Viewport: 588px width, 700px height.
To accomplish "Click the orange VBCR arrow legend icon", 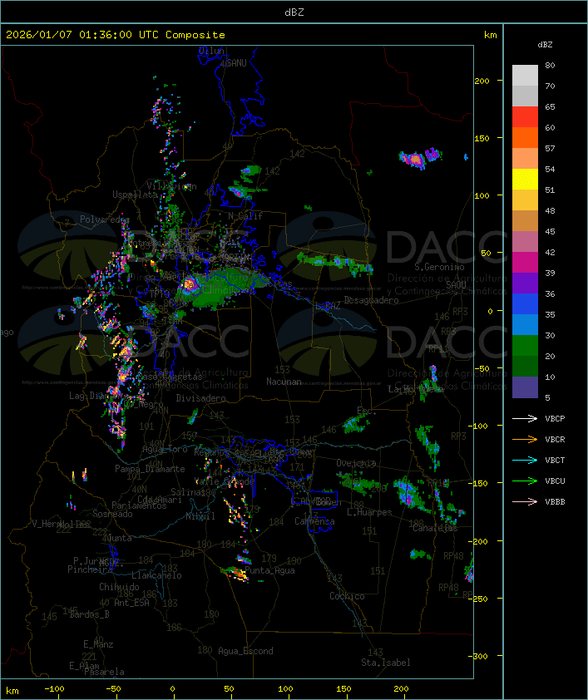I will 525,439.
